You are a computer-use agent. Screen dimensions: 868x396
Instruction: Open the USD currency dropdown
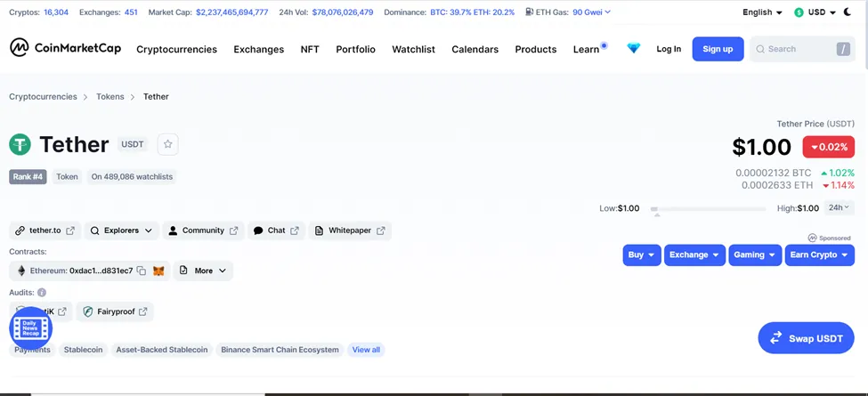click(x=815, y=12)
